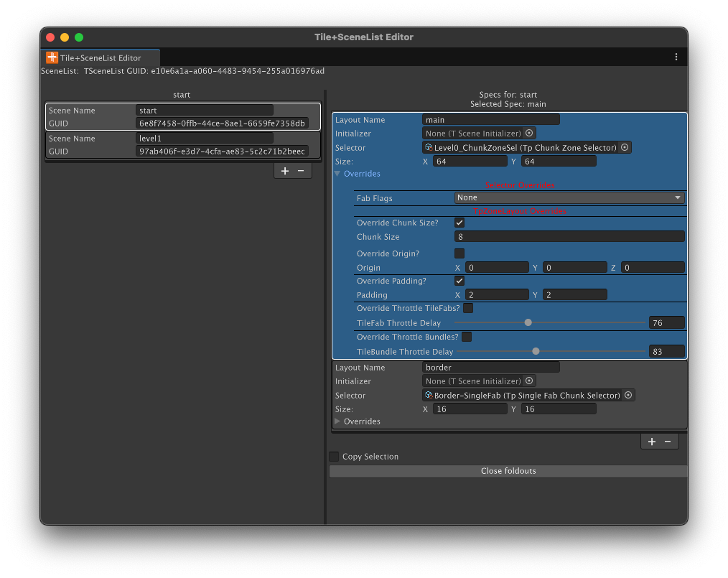Open the Fab Flags dropdown
The image size is (728, 578).
pos(569,197)
